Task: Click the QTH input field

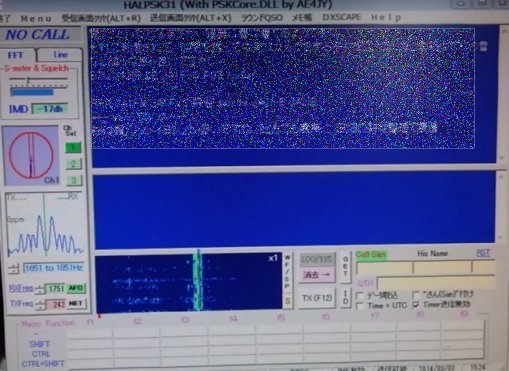Action: tap(435, 283)
